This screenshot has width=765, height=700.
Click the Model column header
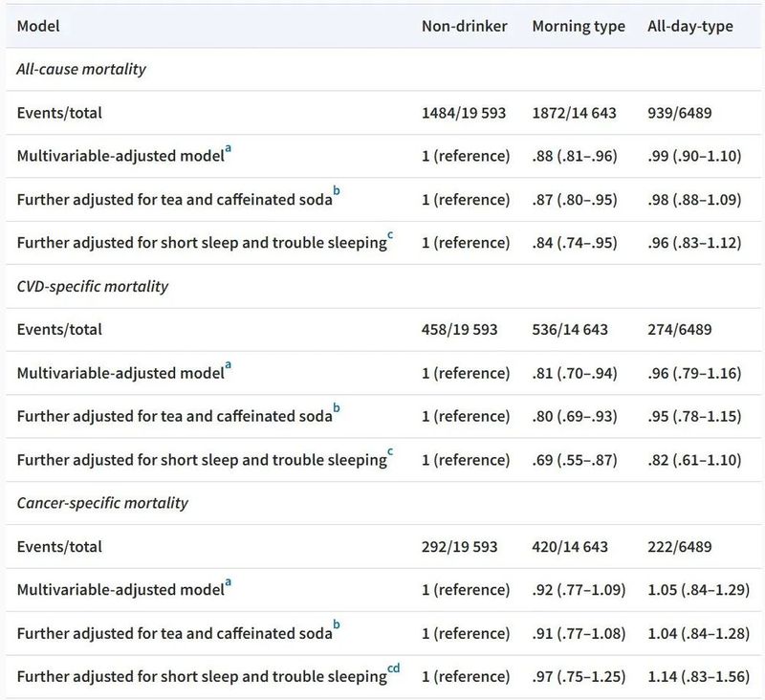pos(38,26)
